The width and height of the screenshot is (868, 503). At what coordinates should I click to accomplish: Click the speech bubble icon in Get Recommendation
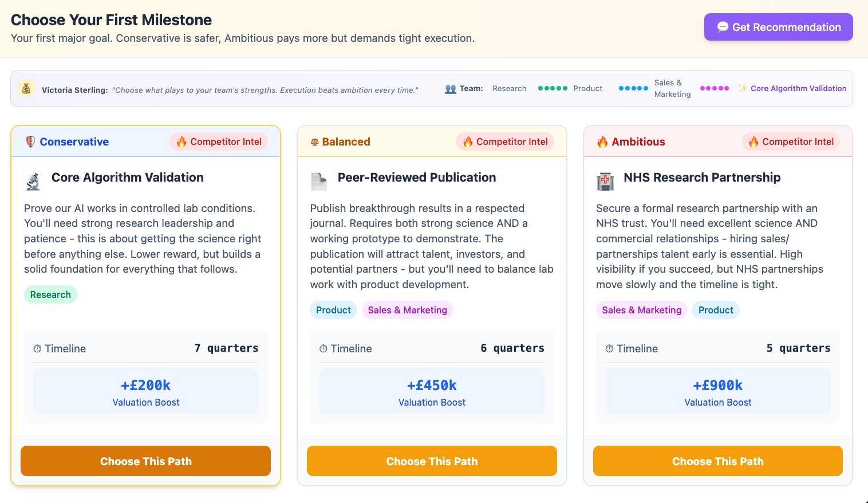coord(723,27)
